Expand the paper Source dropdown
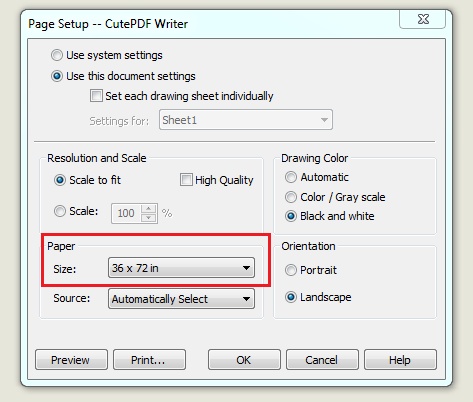The image size is (473, 402). (181, 298)
